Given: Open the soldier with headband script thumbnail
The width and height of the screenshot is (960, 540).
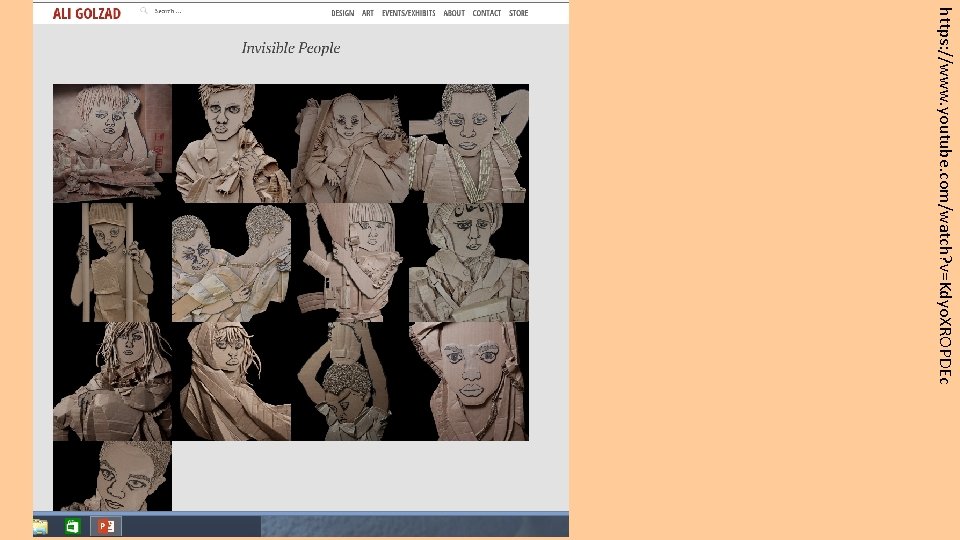Looking at the screenshot, I should tap(469, 263).
